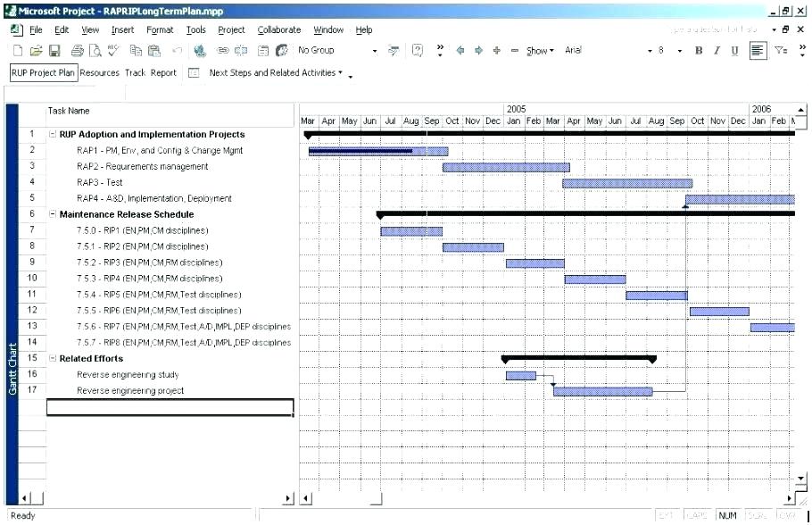The height and width of the screenshot is (525, 812).
Task: Open Task Information dialog icon
Action: tap(263, 50)
